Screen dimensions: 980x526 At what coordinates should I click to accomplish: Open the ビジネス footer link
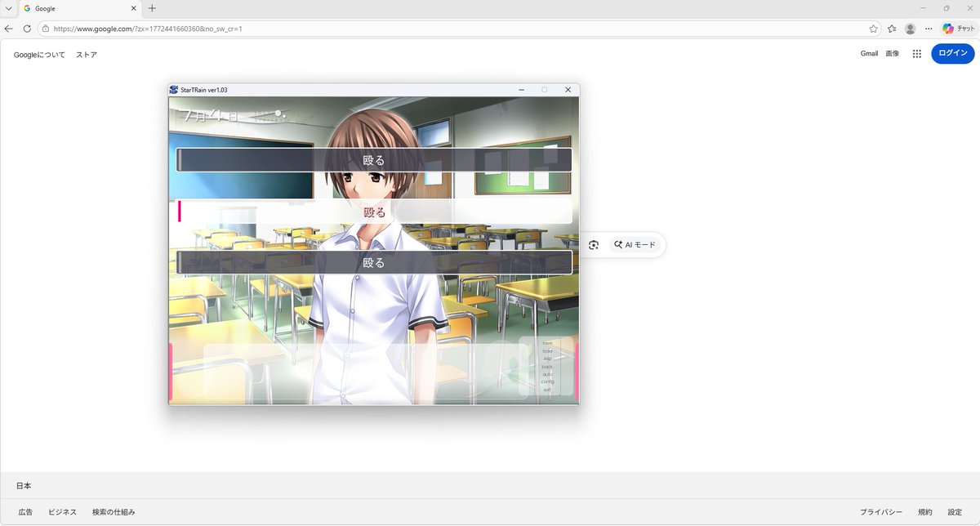62,512
